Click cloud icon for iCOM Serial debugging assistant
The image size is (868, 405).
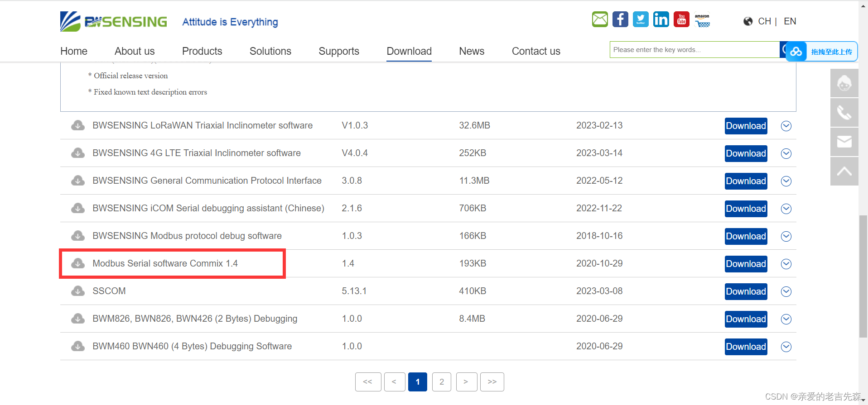[x=78, y=208]
